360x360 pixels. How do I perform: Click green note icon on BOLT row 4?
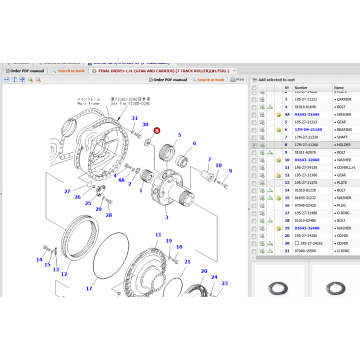[x=270, y=107]
